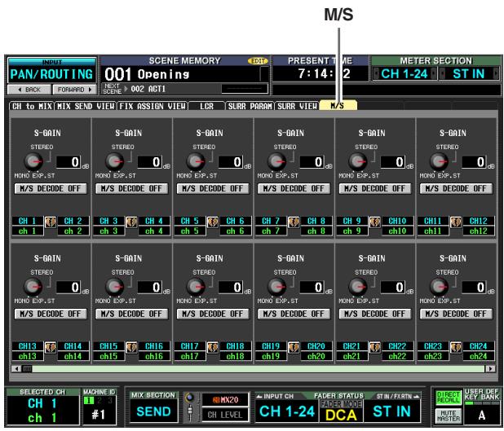This screenshot has height=431, width=504.
Task: Open the FIX ASSIGN VIEW tab
Action: (x=153, y=106)
